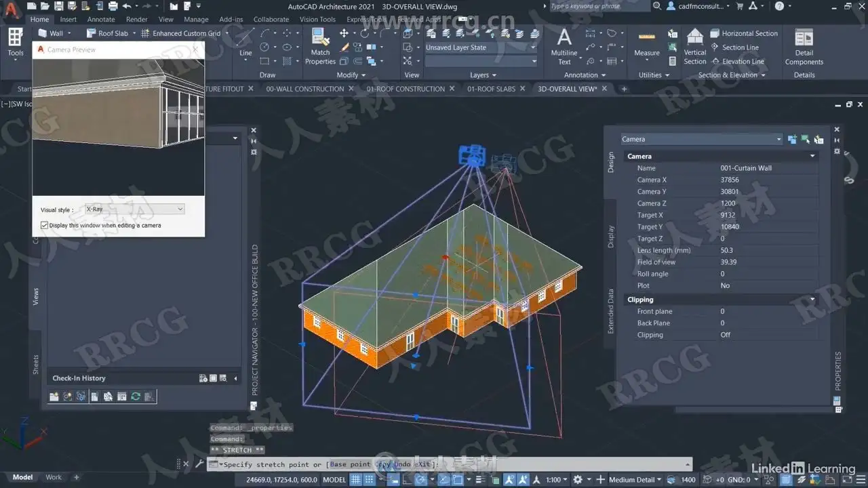
Task: Click the Save icon in quick access toolbar
Action: click(x=59, y=6)
